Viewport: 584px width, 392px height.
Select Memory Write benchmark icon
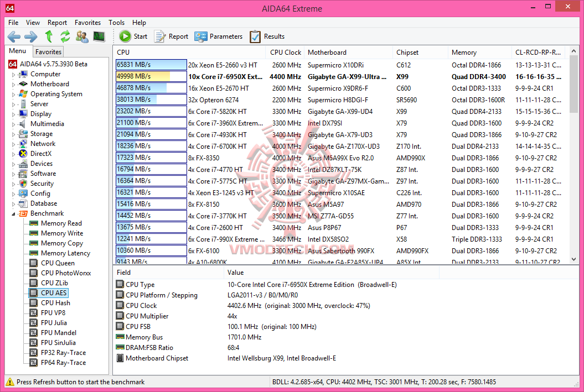34,233
